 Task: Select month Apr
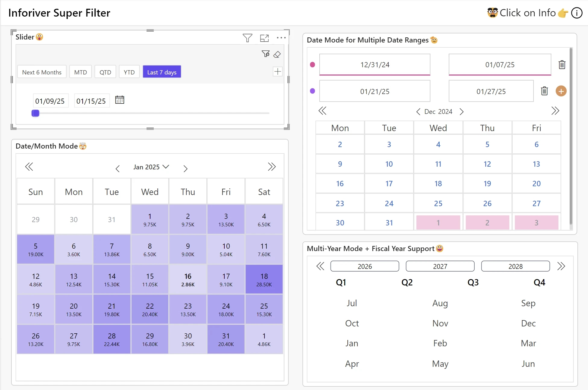tap(352, 363)
